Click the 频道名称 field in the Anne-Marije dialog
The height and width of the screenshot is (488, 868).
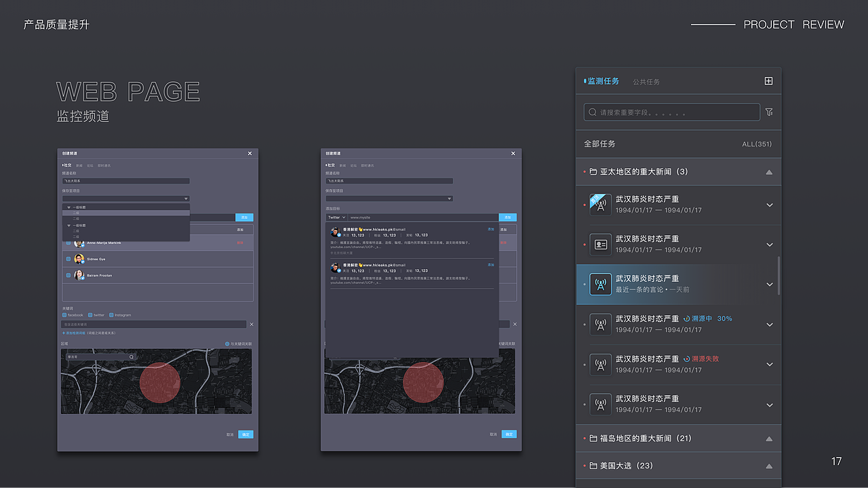point(126,181)
